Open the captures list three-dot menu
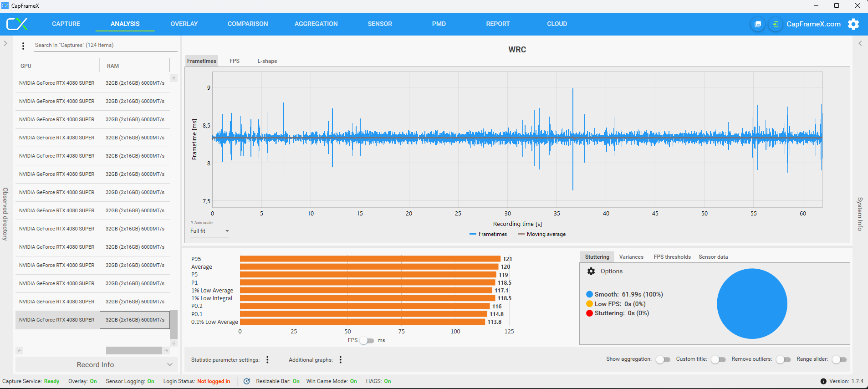Screen dimensions: 868x389 tap(23, 46)
